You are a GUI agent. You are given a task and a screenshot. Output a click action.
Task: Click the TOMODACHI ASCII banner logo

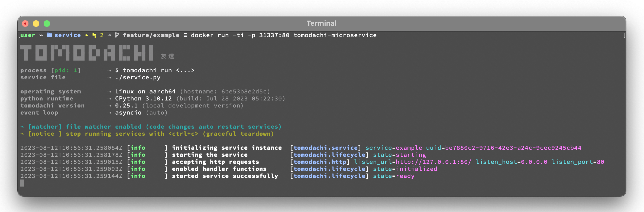point(87,53)
